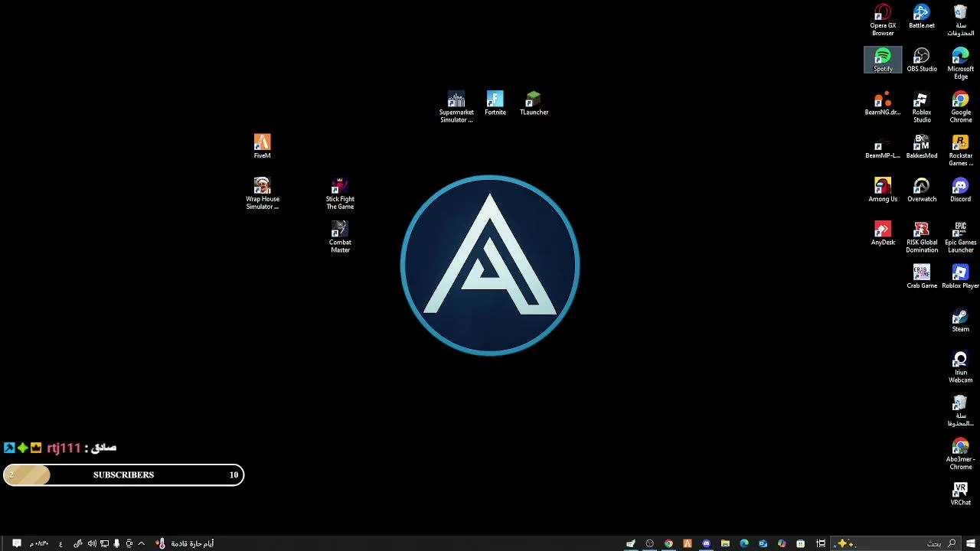Open the OBS Studio shortcut

pyautogui.click(x=922, y=60)
